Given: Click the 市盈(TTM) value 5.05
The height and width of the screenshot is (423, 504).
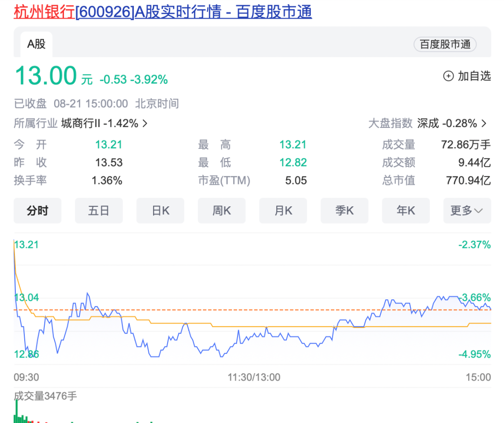Looking at the screenshot, I should 296,181.
